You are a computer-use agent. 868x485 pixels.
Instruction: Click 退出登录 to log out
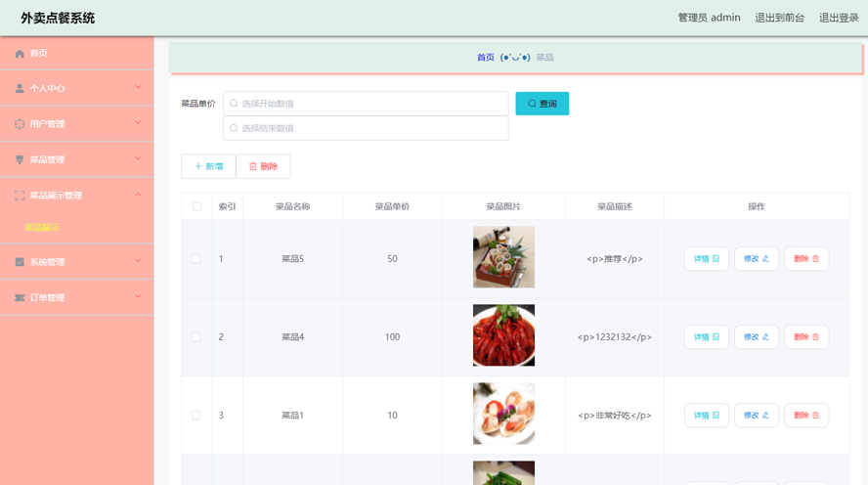pos(839,18)
